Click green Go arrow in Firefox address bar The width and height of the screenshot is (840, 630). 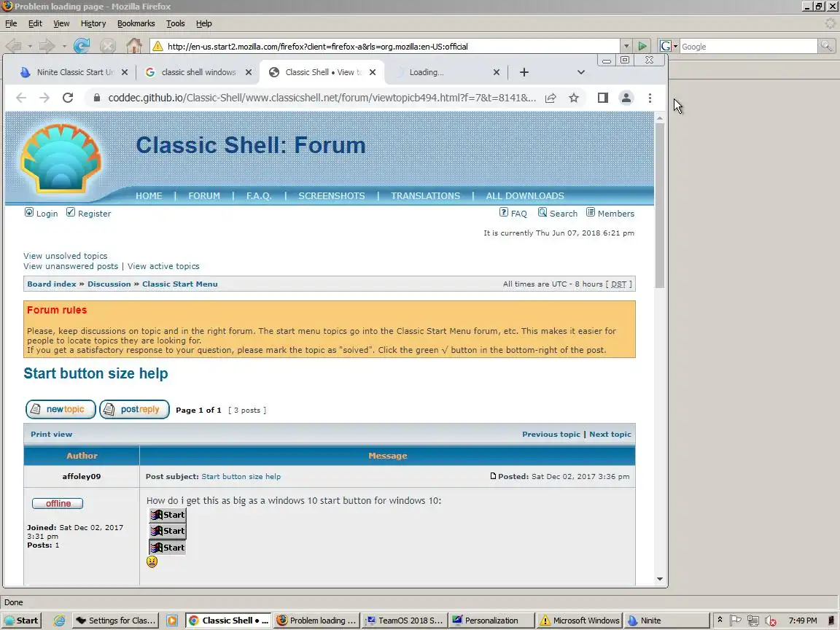642,47
